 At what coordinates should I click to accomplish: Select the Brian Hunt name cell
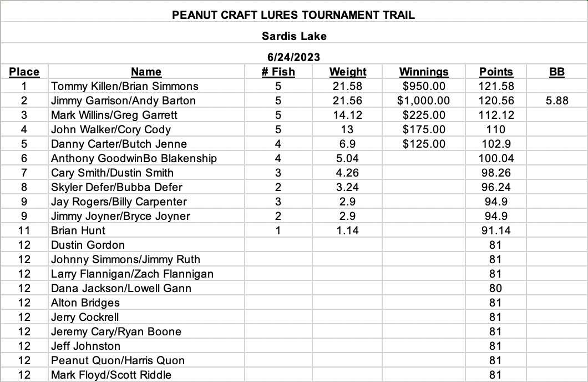(x=146, y=230)
